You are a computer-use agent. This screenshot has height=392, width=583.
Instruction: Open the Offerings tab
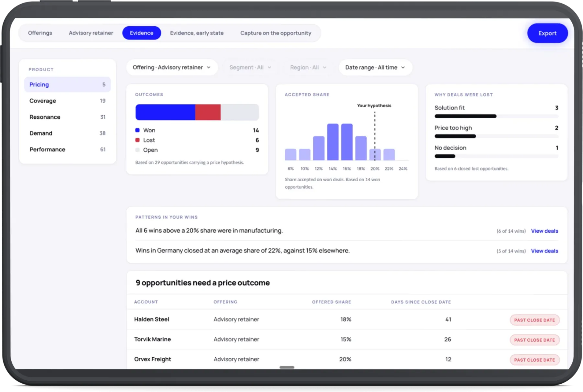pos(40,33)
